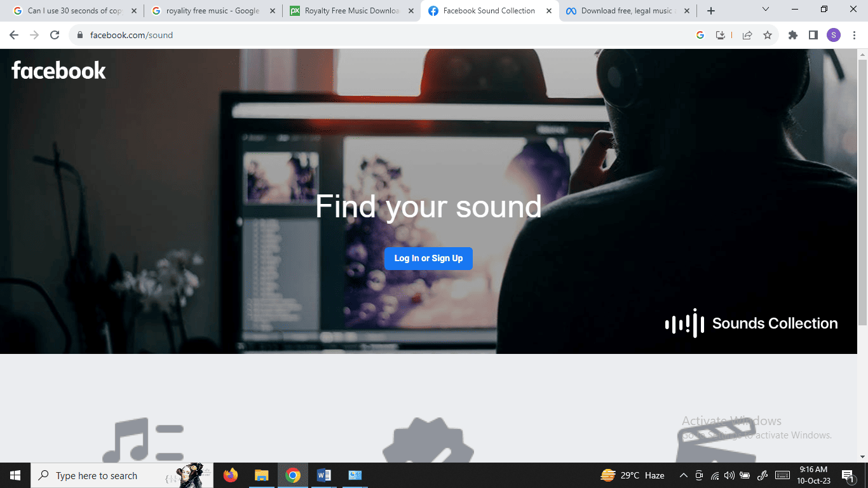Open the profile avatar S

[834, 35]
